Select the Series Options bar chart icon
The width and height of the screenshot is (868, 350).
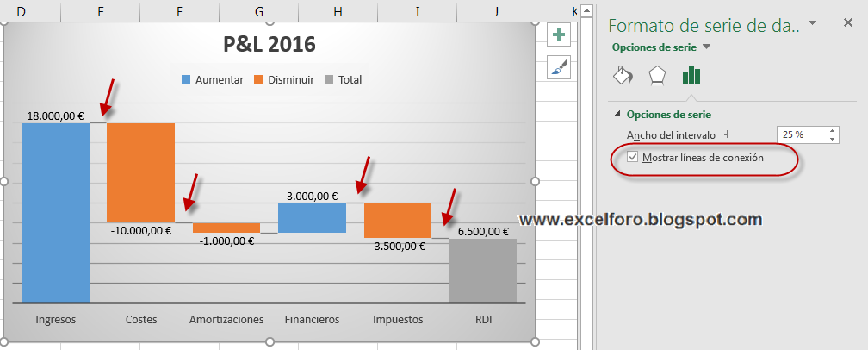[691, 75]
